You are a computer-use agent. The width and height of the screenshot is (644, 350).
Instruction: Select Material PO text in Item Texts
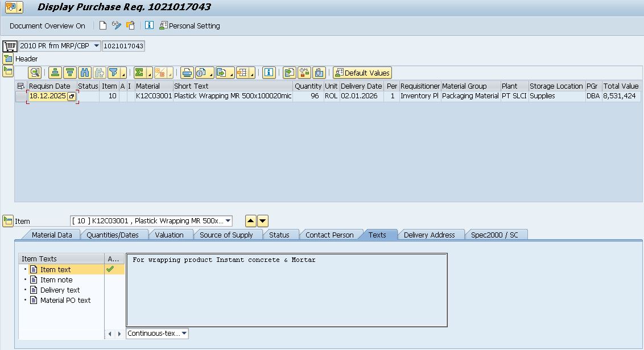[65, 300]
